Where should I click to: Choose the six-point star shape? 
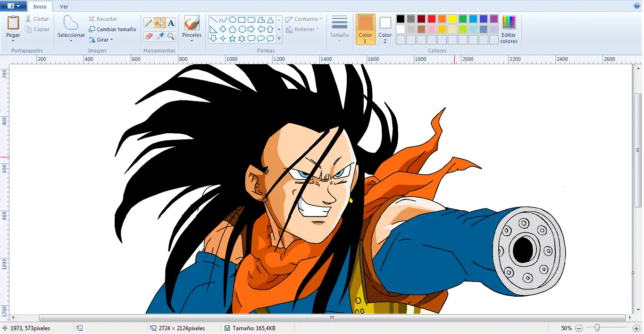[x=242, y=39]
